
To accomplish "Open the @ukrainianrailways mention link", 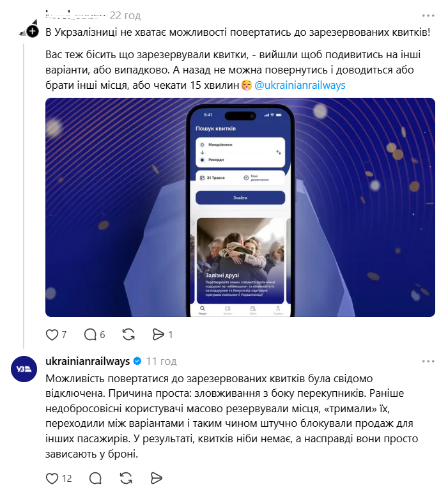I will [300, 86].
